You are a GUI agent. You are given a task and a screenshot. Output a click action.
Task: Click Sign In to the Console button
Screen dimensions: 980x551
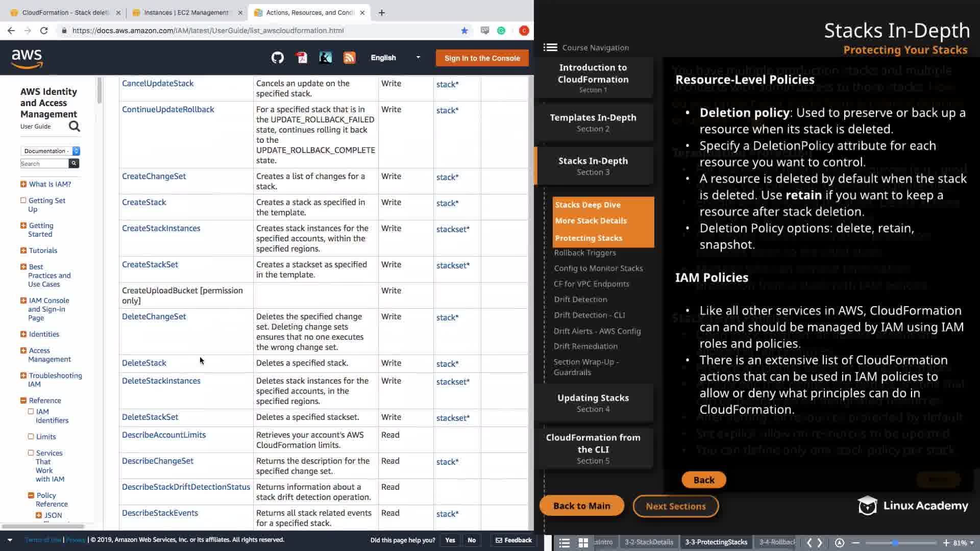pos(482,58)
